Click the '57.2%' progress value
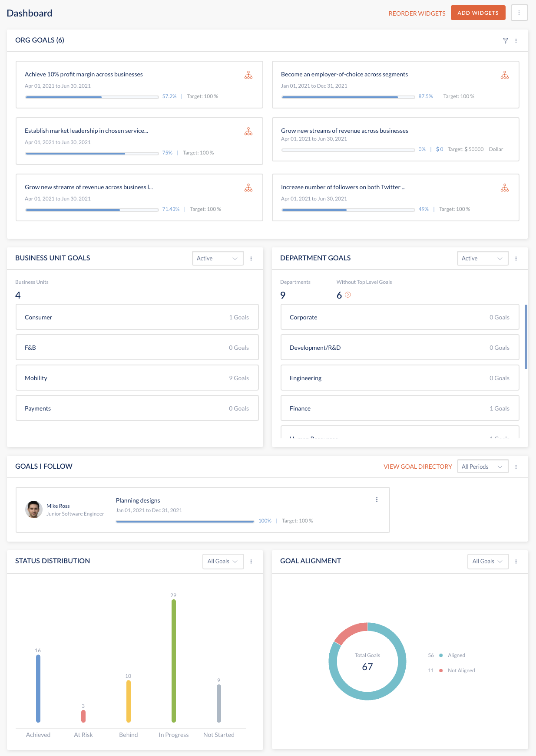This screenshot has width=536, height=756. pos(169,96)
